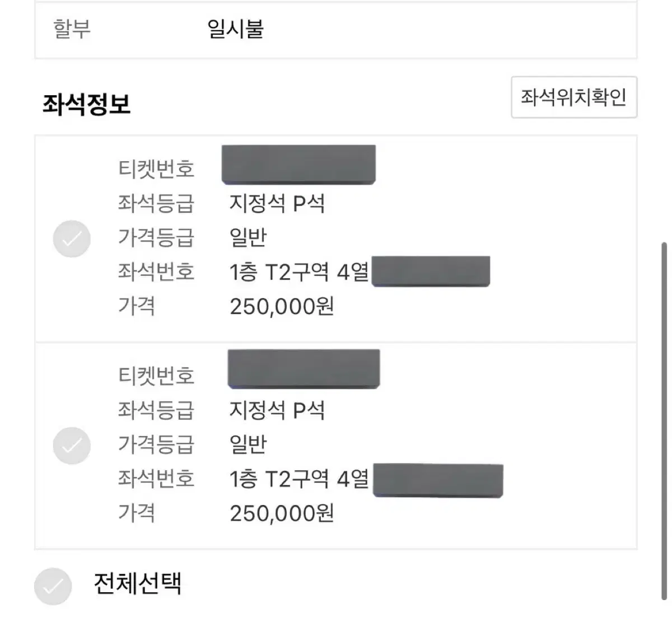Click the first ticket's 1층 T2구역 4열 seat

pyautogui.click(x=299, y=272)
